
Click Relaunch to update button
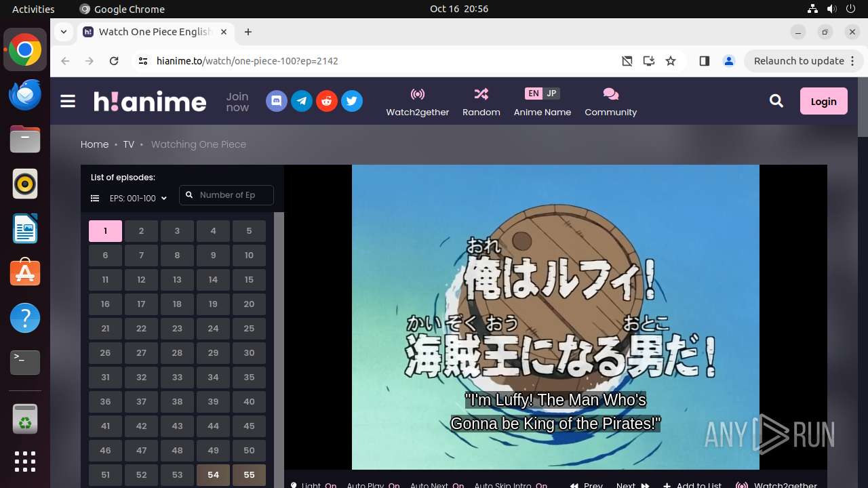tap(799, 61)
